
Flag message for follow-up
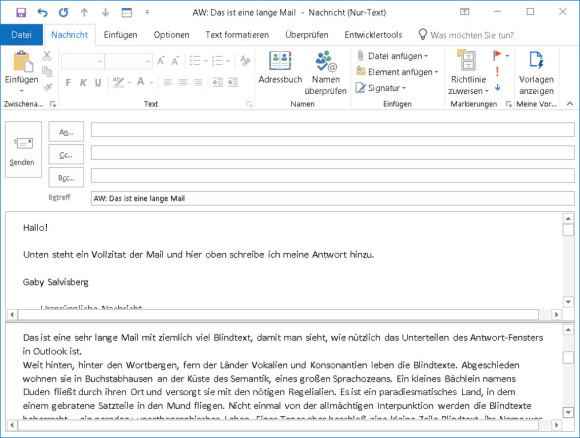pyautogui.click(x=498, y=56)
